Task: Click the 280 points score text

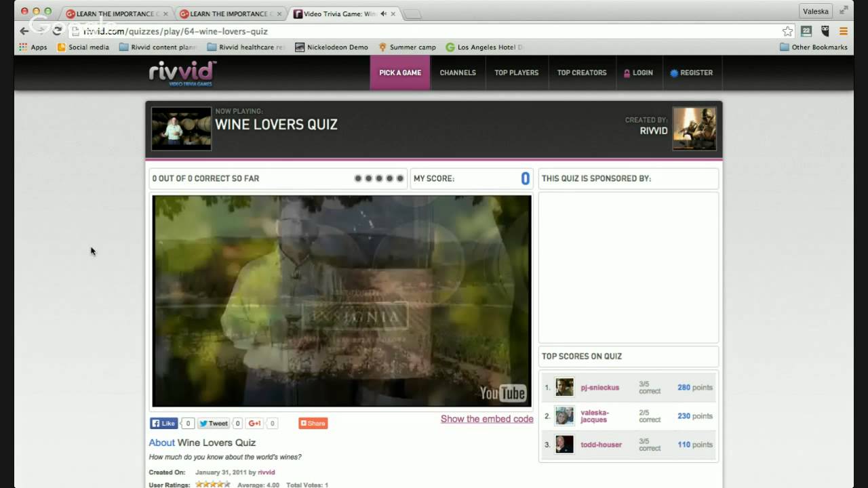Action: (x=695, y=388)
